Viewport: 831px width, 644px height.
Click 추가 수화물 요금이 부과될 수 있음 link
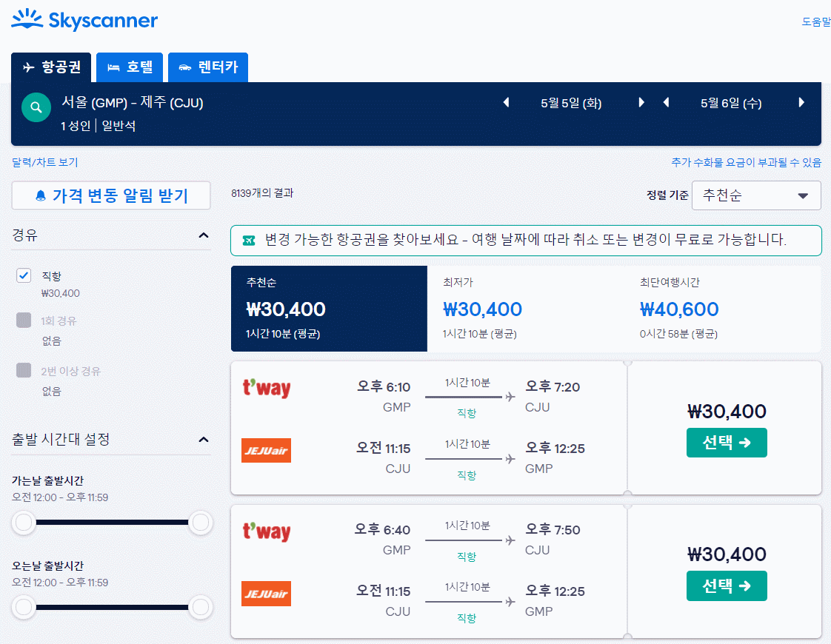pos(747,162)
